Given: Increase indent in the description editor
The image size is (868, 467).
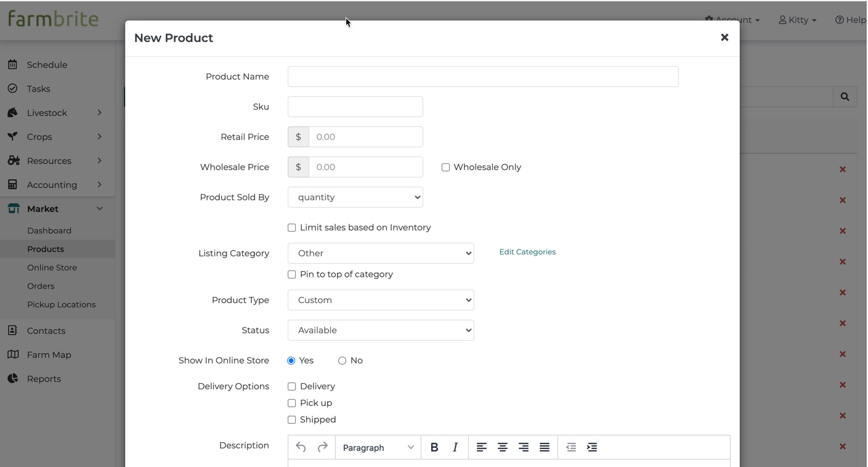Looking at the screenshot, I should (592, 447).
